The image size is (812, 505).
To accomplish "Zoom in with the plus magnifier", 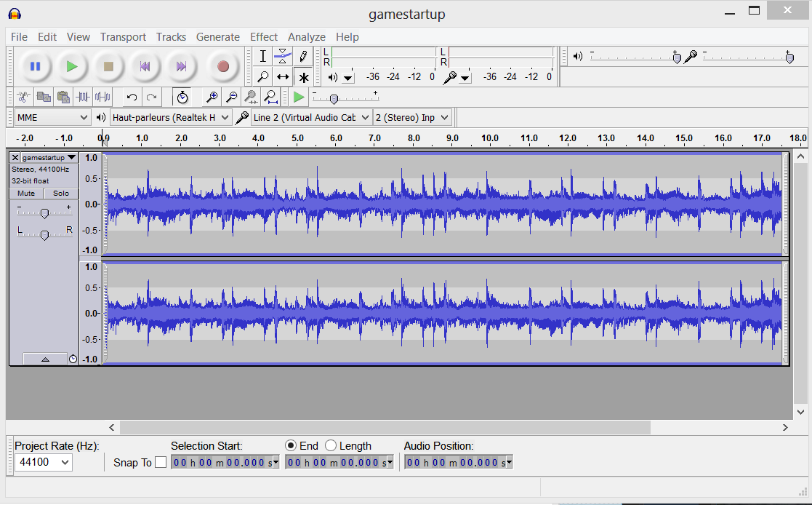I will pos(212,97).
